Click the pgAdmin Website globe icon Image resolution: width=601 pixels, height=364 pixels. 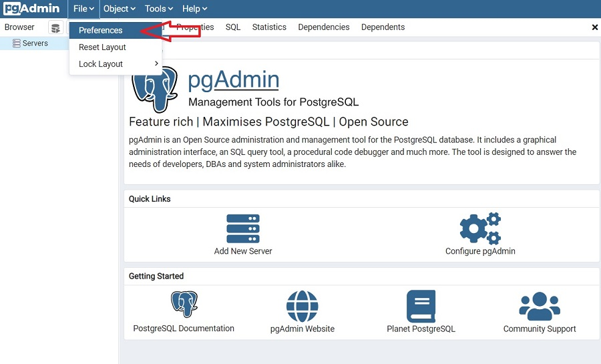[302, 306]
